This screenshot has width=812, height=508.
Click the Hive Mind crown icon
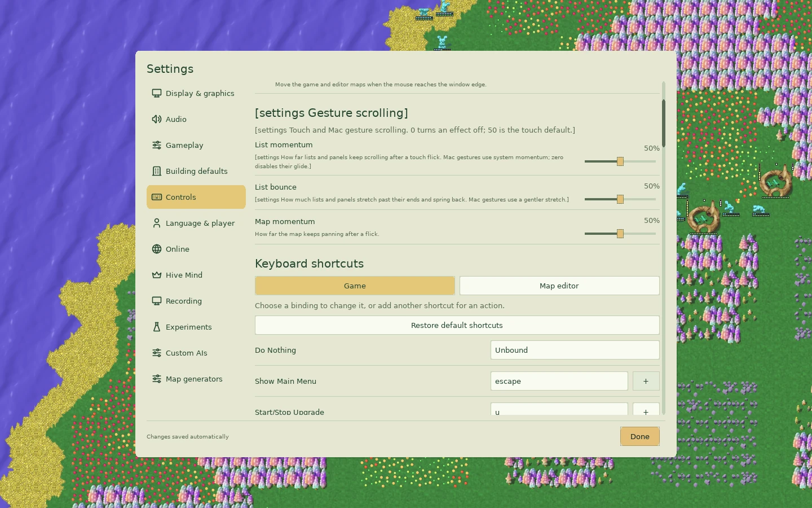click(157, 275)
